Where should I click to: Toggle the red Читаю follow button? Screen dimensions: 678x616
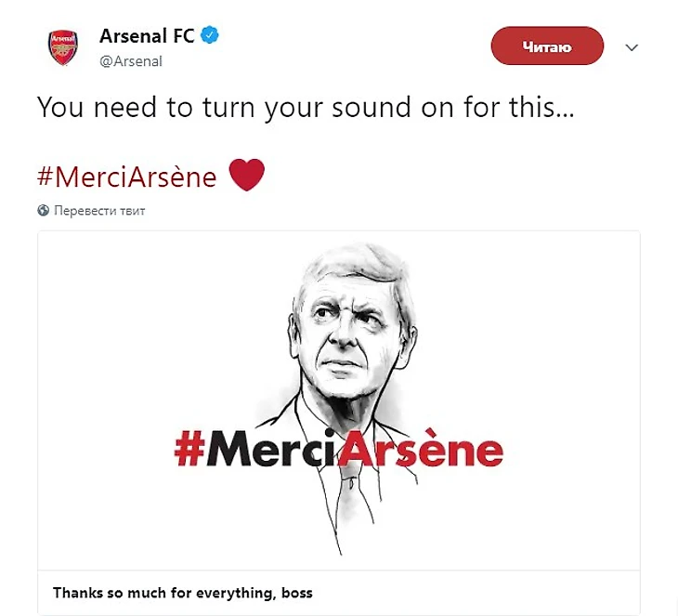tap(547, 46)
